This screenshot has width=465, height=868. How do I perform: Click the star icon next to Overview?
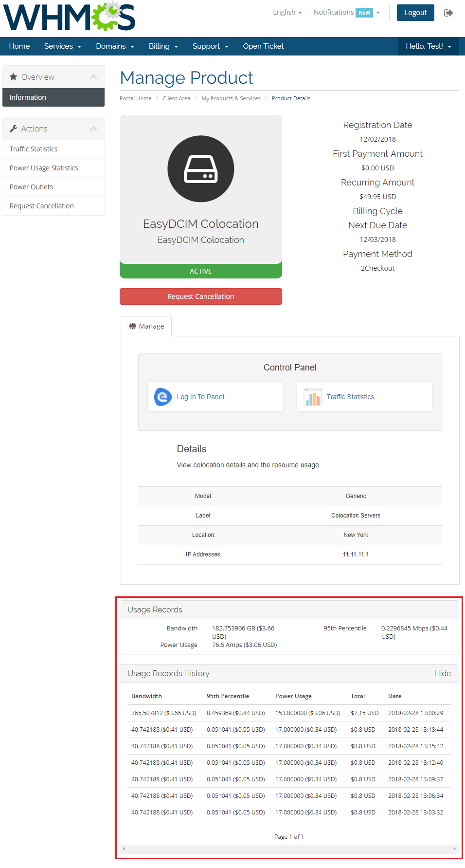14,77
